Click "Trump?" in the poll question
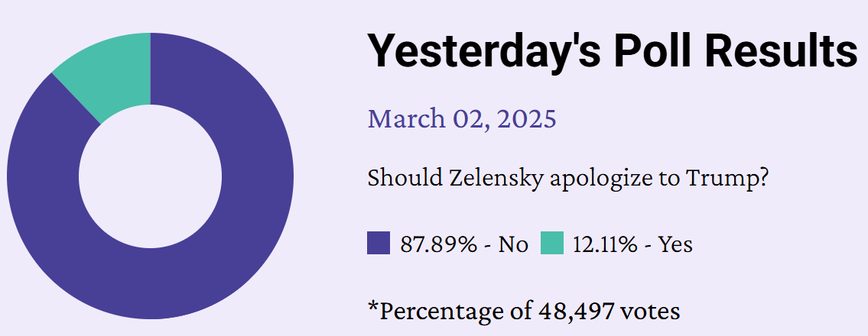The height and width of the screenshot is (336, 868). click(x=727, y=178)
